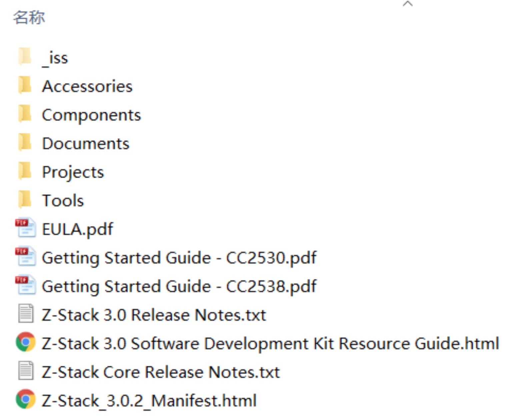Open the EULA.pdf file icon
This screenshot has width=522, height=420.
25,228
